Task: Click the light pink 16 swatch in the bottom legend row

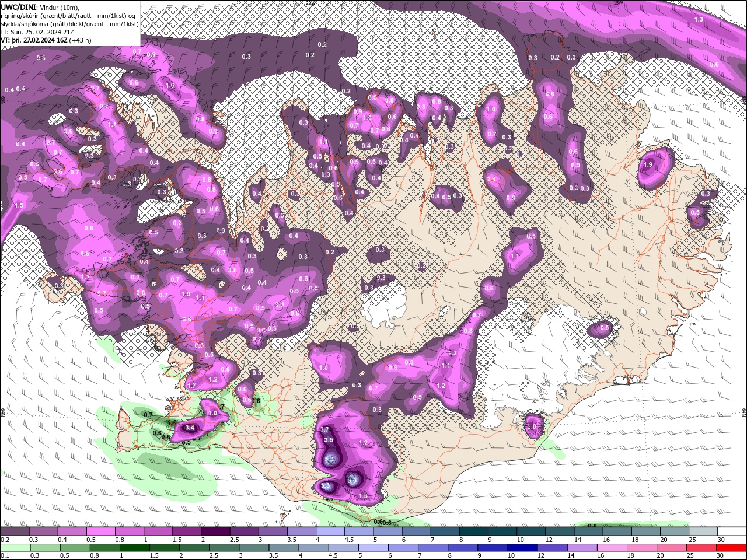Action: pos(612,547)
